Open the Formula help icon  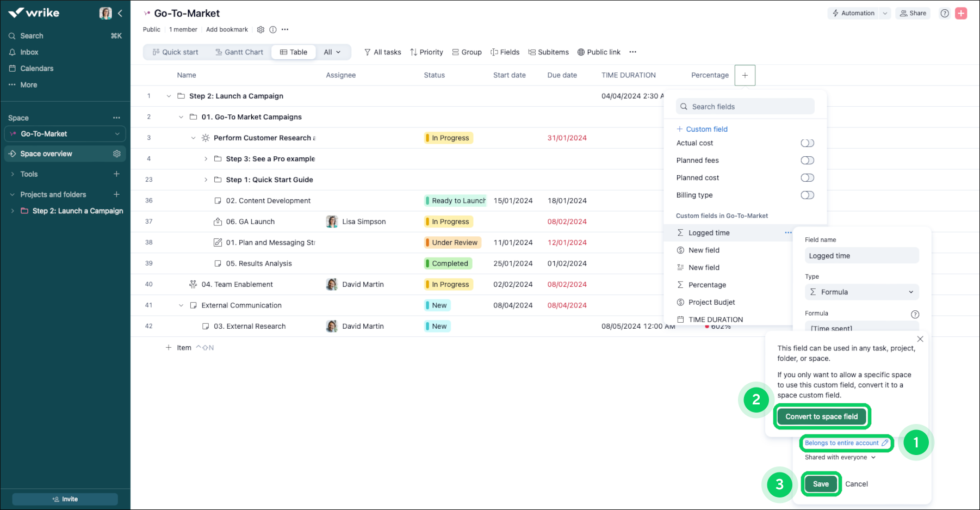click(x=915, y=314)
